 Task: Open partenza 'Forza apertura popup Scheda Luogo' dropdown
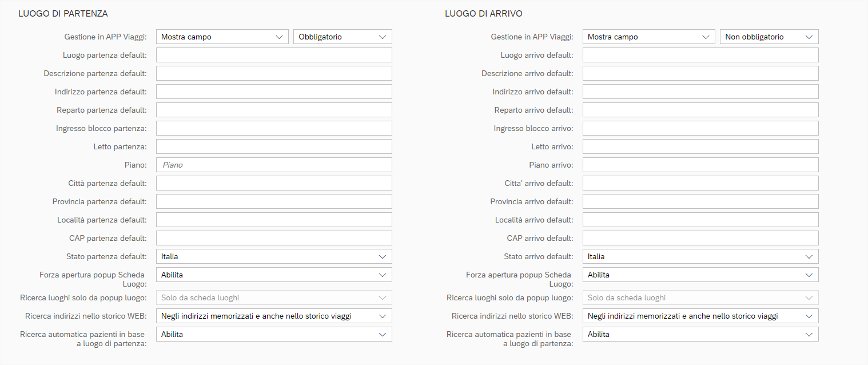coord(274,275)
